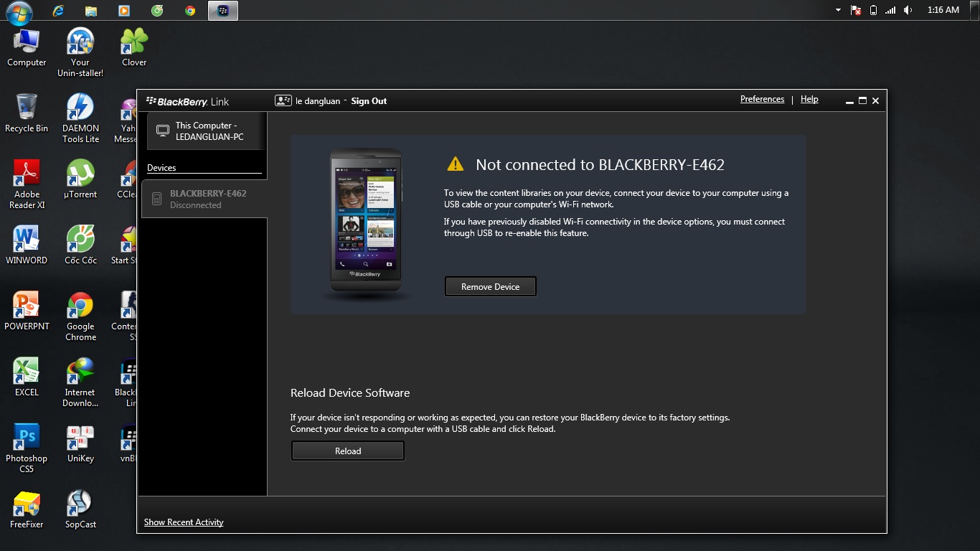Launch Internet Explorer from the taskbar
This screenshot has height=551, width=980.
click(58, 11)
